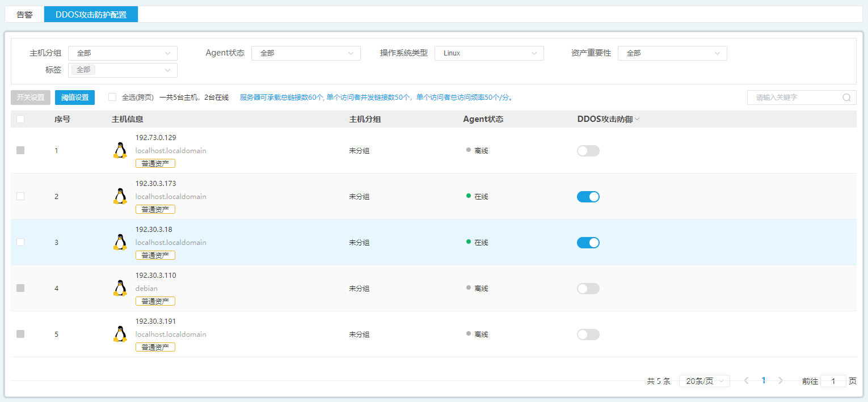The image size is (868, 402).
Task: Click the 阈值设置 button
Action: click(x=75, y=98)
